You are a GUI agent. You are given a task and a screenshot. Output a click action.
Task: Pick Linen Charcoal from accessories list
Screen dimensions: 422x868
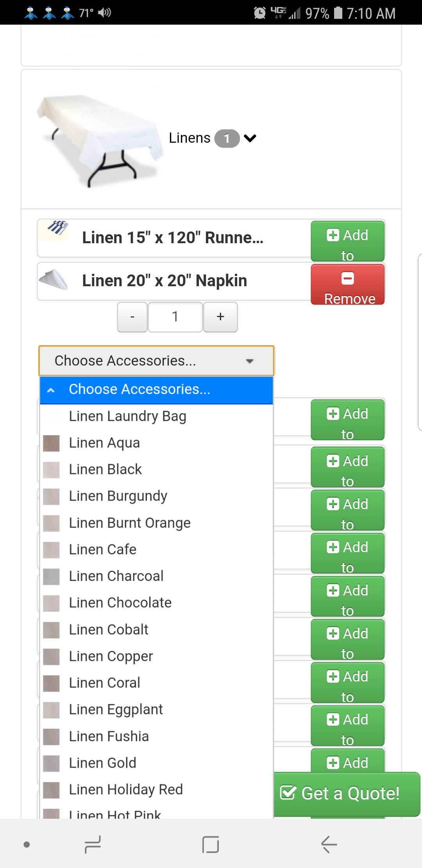pos(116,576)
